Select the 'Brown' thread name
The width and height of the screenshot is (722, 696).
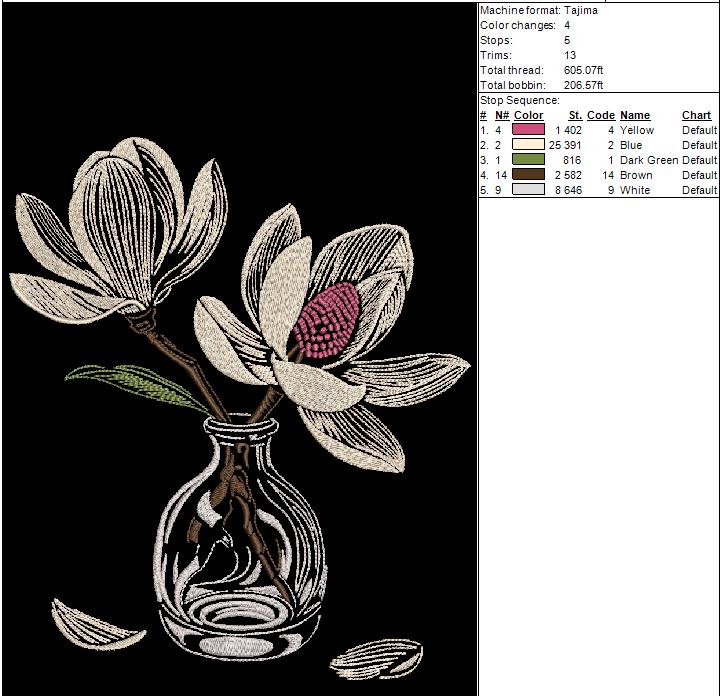click(x=636, y=175)
